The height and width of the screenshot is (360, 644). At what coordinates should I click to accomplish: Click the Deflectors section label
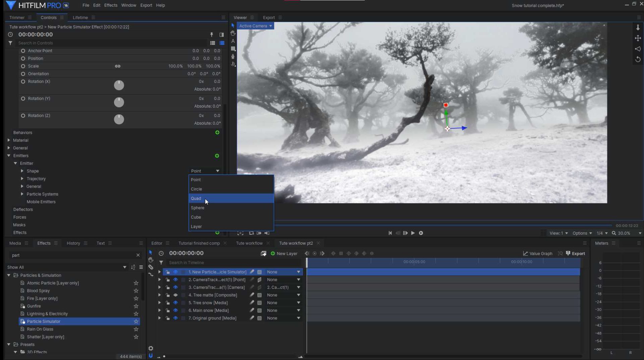point(23,210)
